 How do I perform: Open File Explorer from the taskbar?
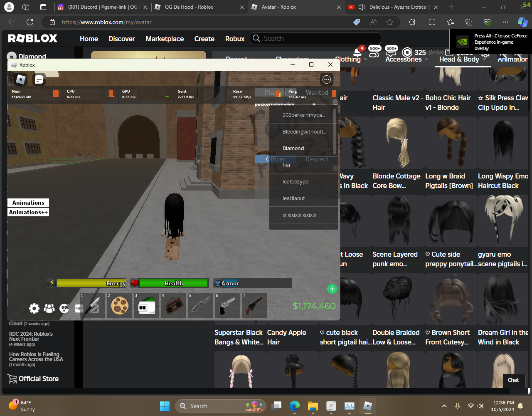click(x=313, y=406)
